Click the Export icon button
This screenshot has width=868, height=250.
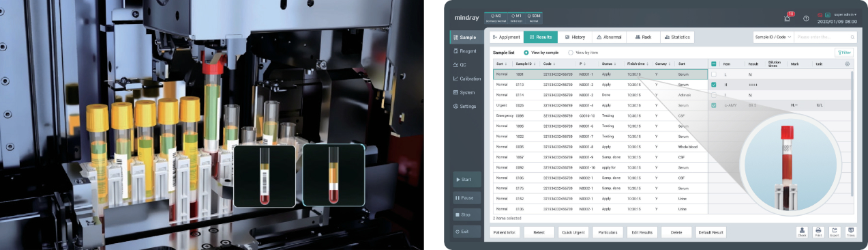pyautogui.click(x=835, y=232)
